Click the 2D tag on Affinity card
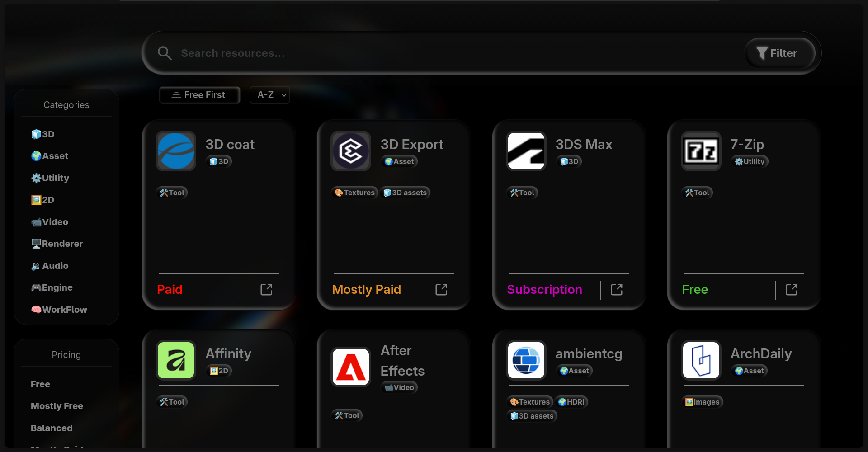Screen dimensions: 868x452 [219, 371]
